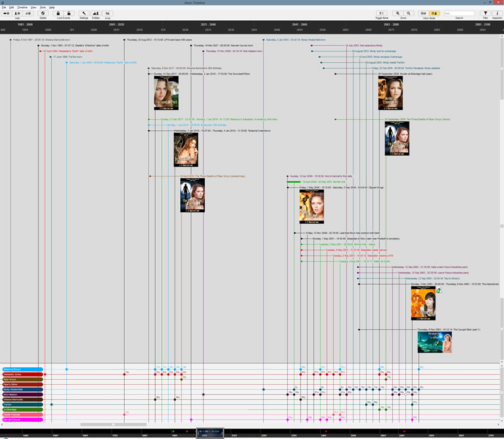The width and height of the screenshot is (504, 439).
Task: Click the closed padlock Lock Events icon
Action: pyautogui.click(x=58, y=13)
